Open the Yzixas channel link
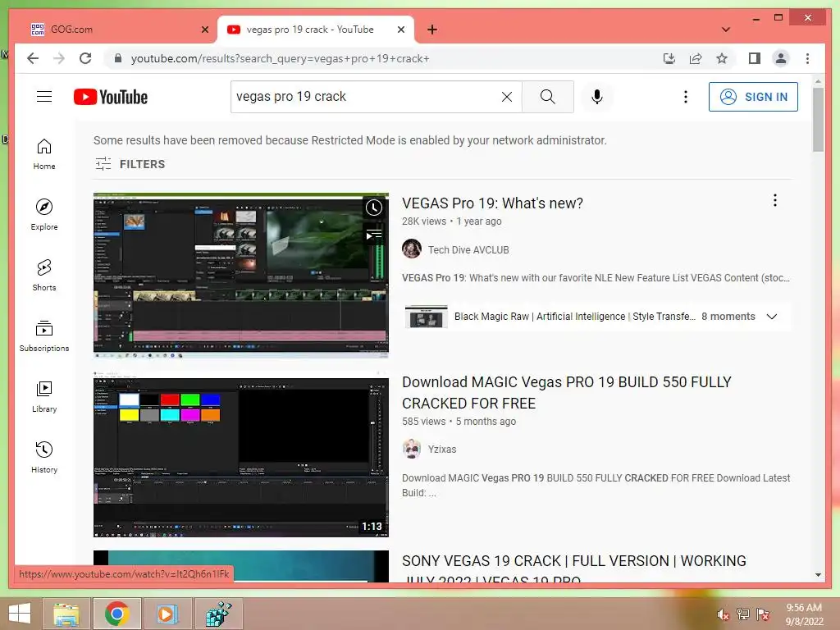The image size is (840, 630). click(x=442, y=450)
